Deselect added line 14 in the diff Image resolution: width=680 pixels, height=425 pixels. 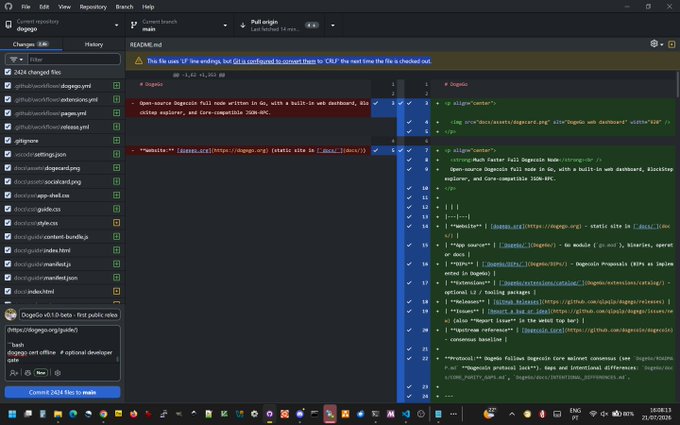[409, 226]
